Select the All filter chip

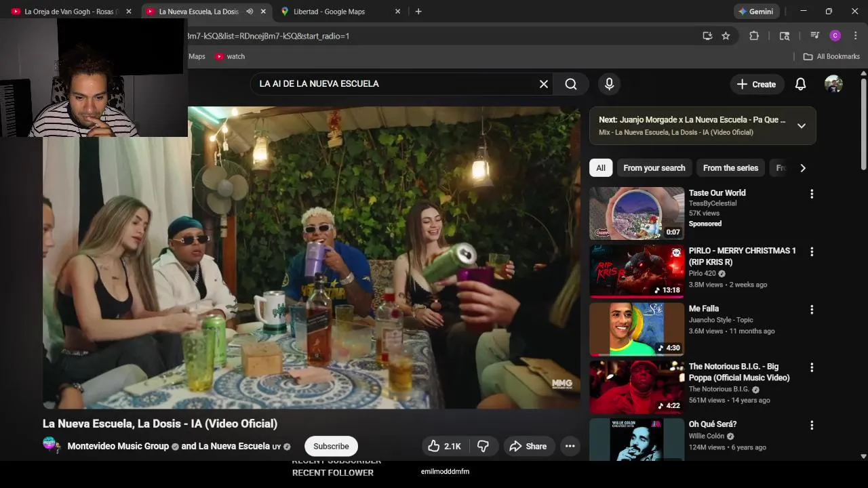pyautogui.click(x=601, y=168)
